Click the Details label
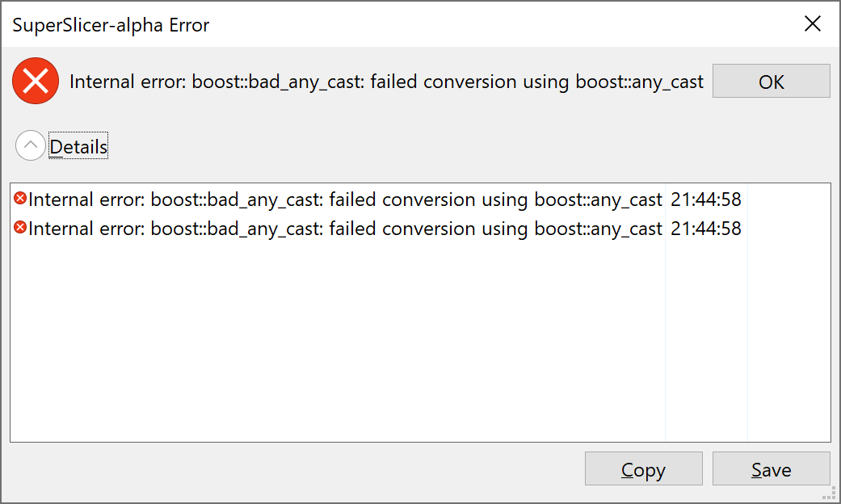This screenshot has height=504, width=841. tap(78, 146)
